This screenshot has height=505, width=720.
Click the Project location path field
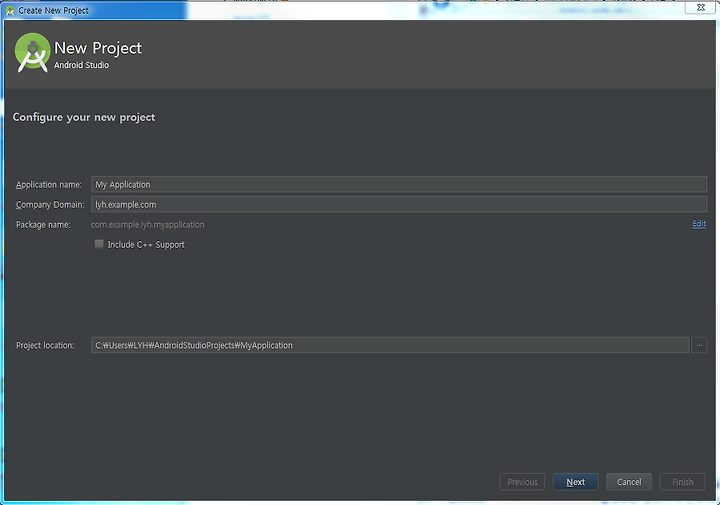tap(390, 345)
